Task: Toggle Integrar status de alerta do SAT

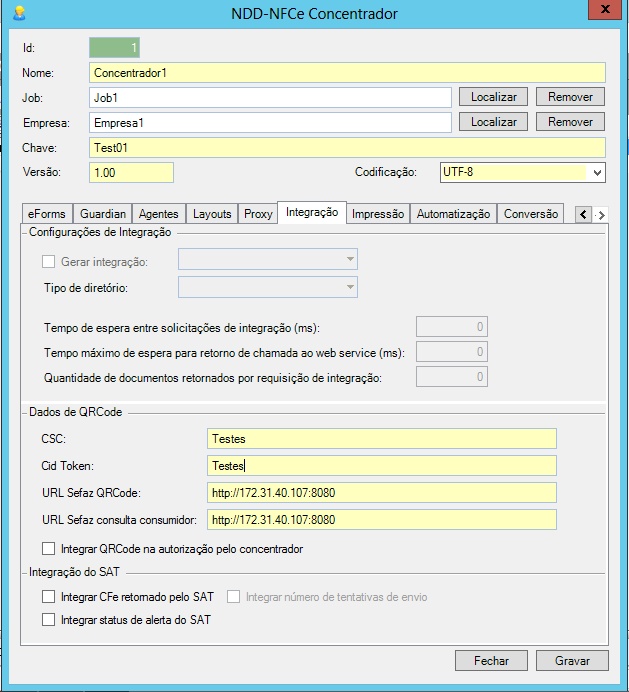Action: [x=49, y=620]
